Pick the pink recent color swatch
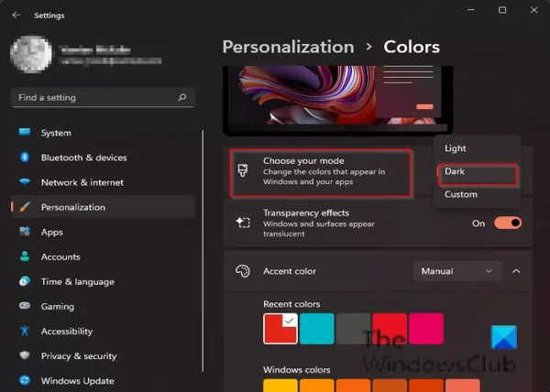The height and width of the screenshot is (392, 550). (426, 329)
